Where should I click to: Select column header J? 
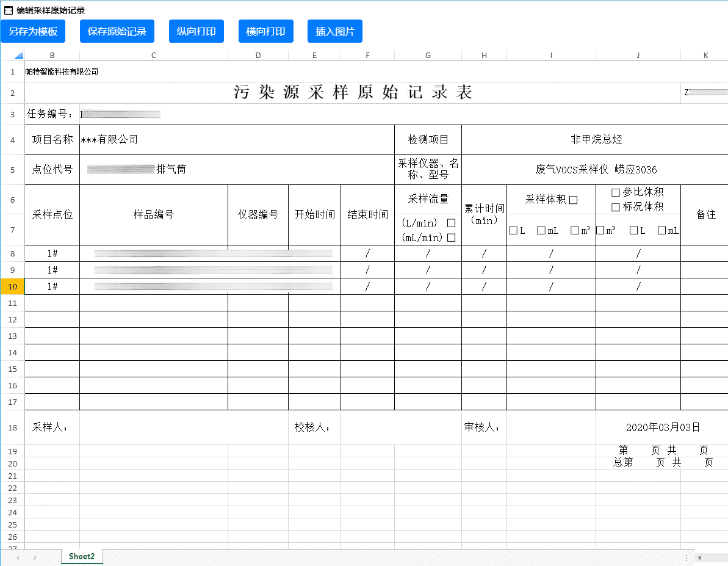coord(638,56)
